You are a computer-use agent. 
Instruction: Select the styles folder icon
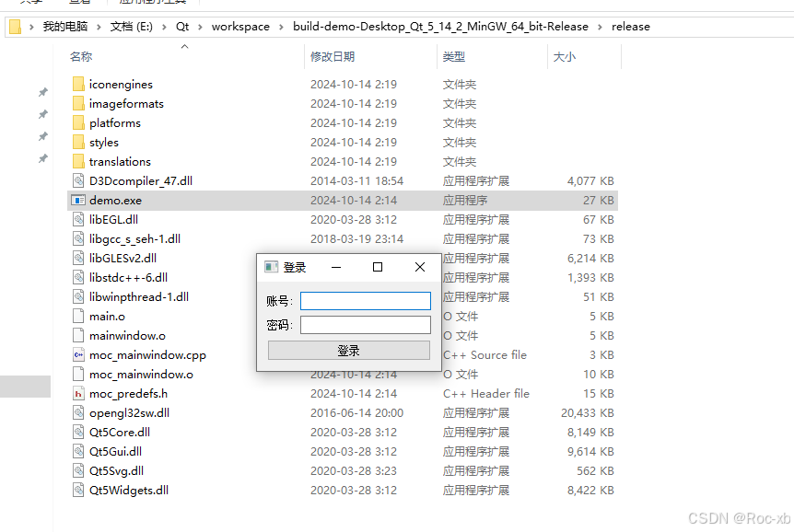coord(78,143)
